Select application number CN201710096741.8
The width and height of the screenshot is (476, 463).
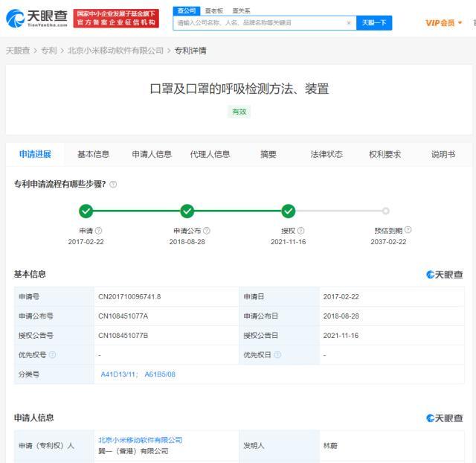pyautogui.click(x=129, y=296)
